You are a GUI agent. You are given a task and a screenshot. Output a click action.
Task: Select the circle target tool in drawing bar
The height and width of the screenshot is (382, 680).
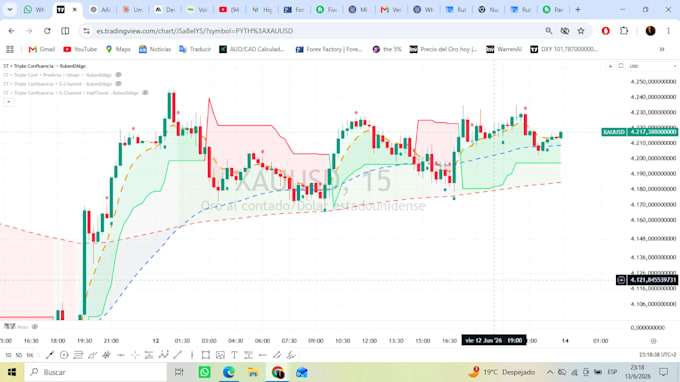pos(64,355)
